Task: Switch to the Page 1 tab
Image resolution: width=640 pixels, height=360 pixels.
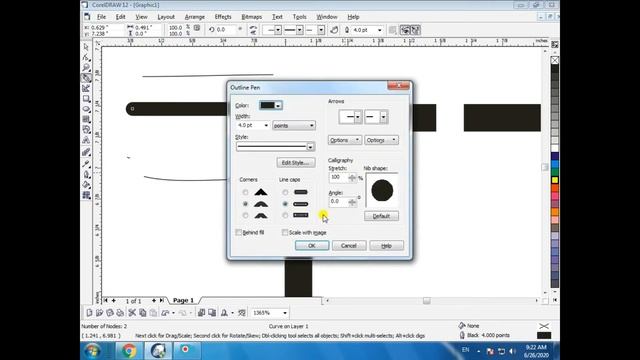Action: click(183, 300)
